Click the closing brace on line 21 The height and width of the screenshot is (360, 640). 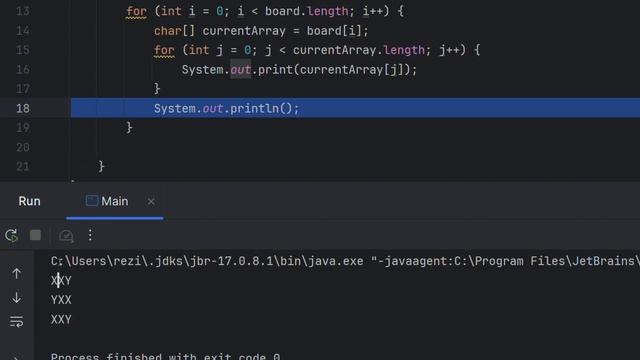[x=101, y=167]
